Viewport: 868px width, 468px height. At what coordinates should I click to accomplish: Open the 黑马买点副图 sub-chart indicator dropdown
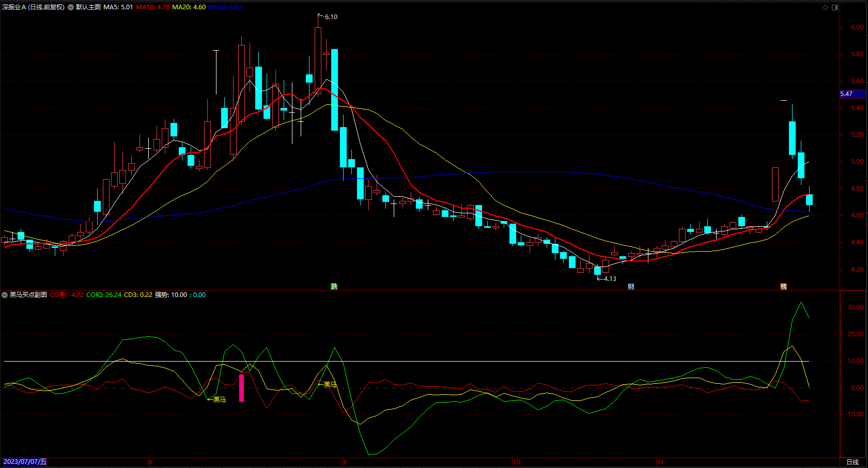[5, 295]
